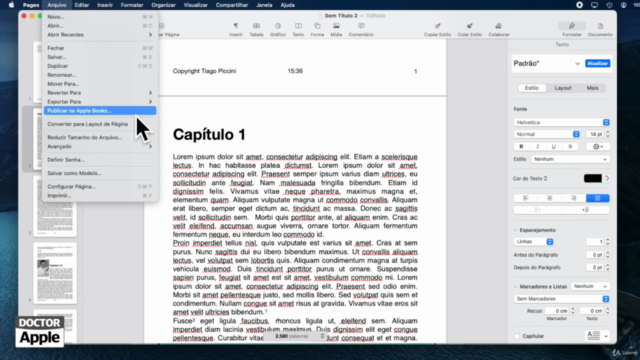Click the Atualizar style button
The height and width of the screenshot is (360, 640).
click(x=598, y=63)
